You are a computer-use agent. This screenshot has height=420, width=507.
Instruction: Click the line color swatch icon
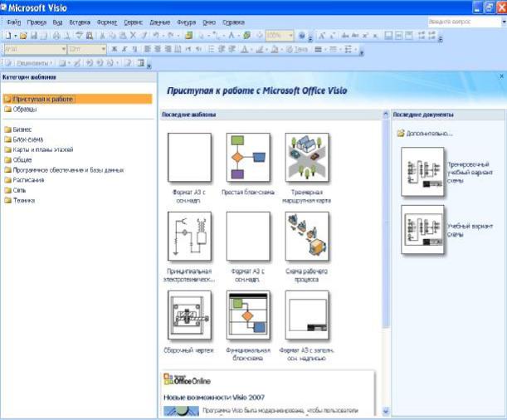pyautogui.click(x=260, y=49)
